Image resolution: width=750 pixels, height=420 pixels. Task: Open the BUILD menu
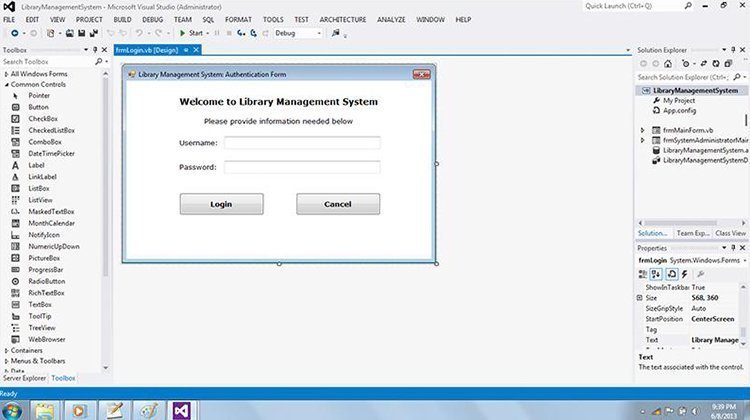coord(125,19)
